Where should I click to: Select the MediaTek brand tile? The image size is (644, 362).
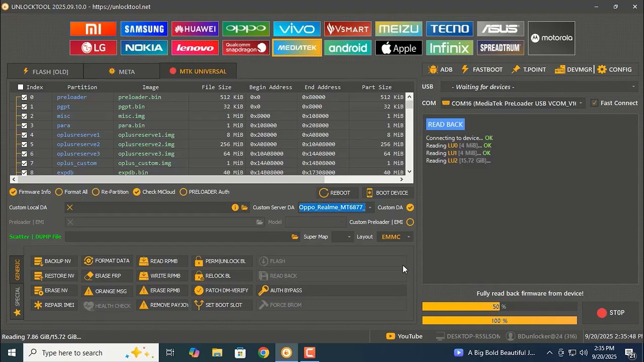(x=297, y=48)
